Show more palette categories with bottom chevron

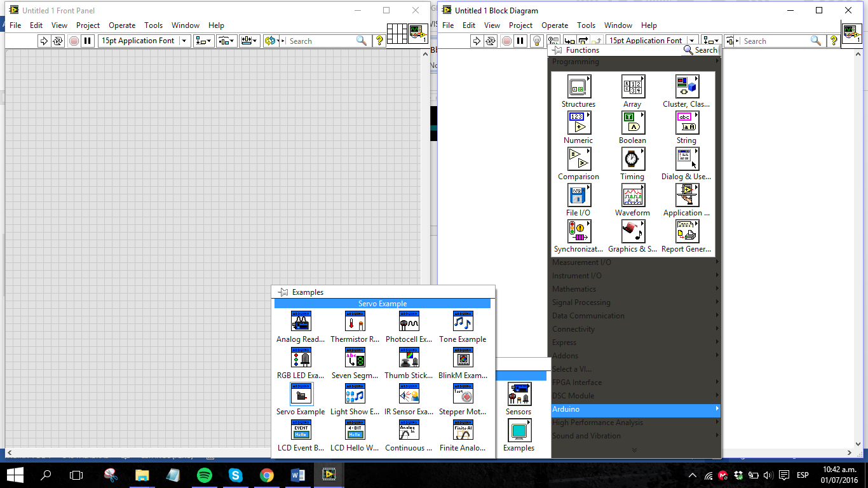pyautogui.click(x=634, y=450)
